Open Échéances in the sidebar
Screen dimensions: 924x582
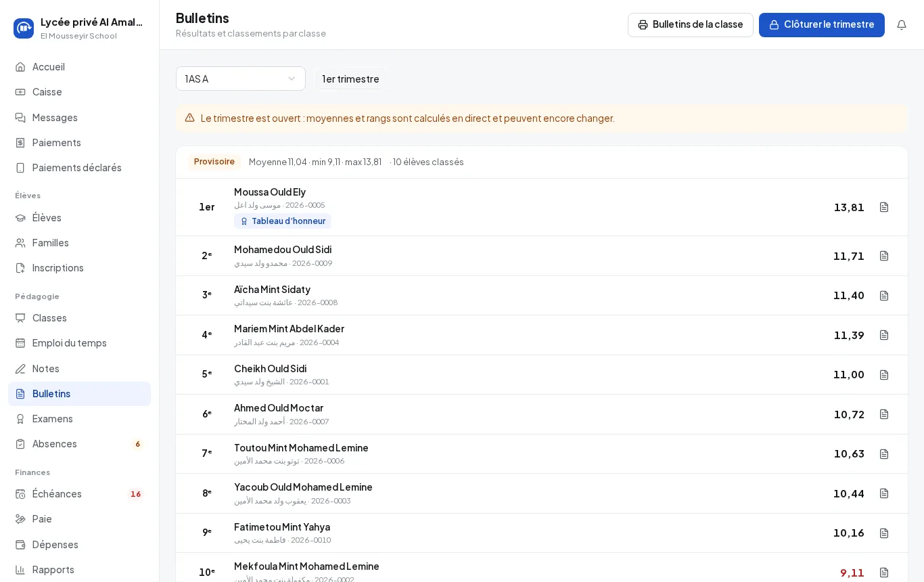coord(79,494)
